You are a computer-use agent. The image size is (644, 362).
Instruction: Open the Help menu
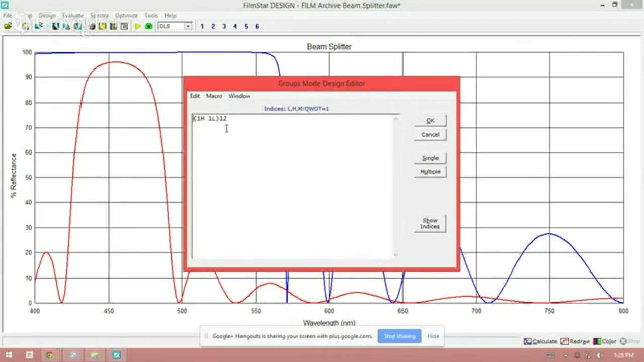tap(170, 16)
